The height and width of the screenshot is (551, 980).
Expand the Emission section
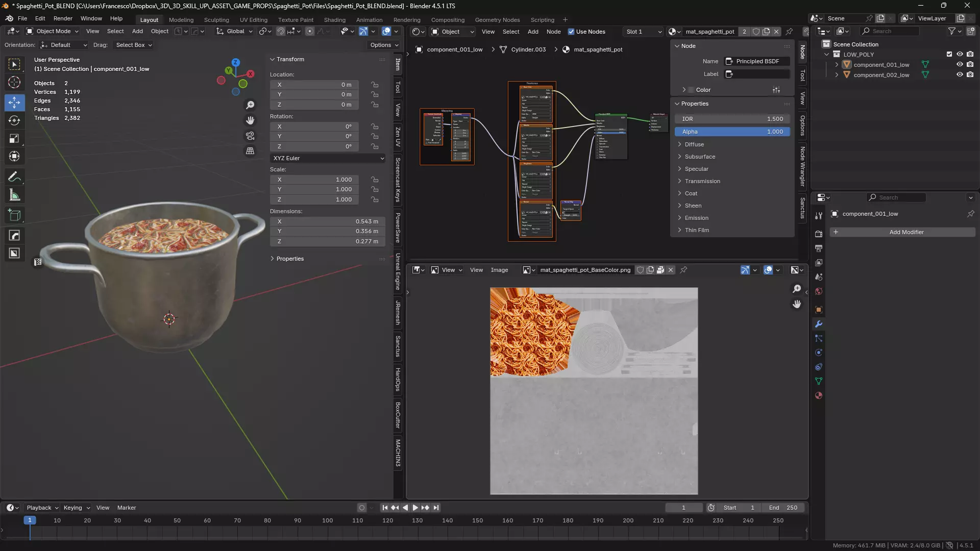(696, 218)
